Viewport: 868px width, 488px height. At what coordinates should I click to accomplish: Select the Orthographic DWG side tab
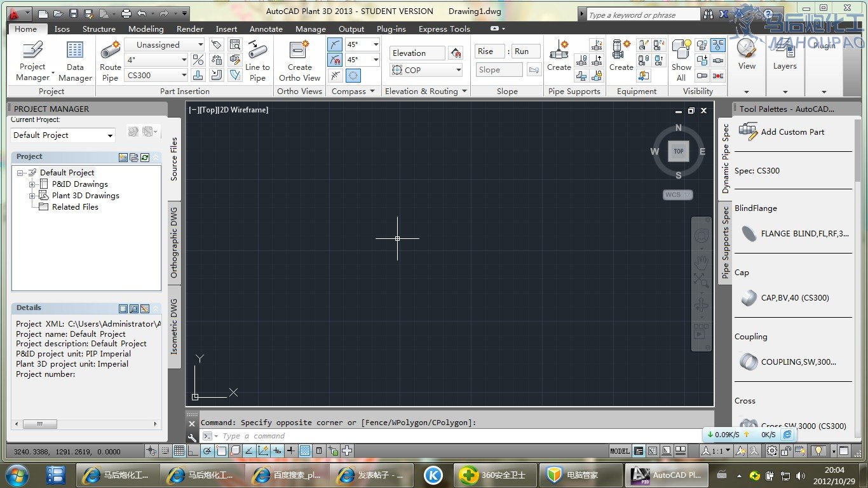[174, 242]
